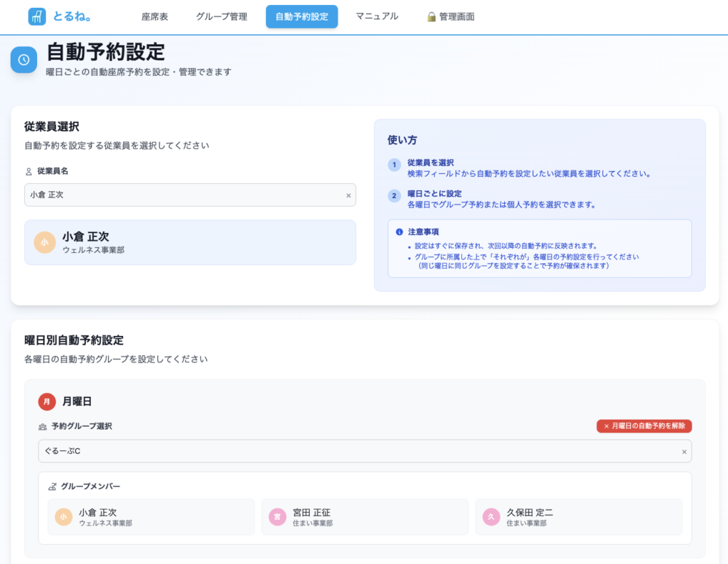Click the pink 久 avatar for 久保田 定二
728x564 pixels.
[x=491, y=517]
